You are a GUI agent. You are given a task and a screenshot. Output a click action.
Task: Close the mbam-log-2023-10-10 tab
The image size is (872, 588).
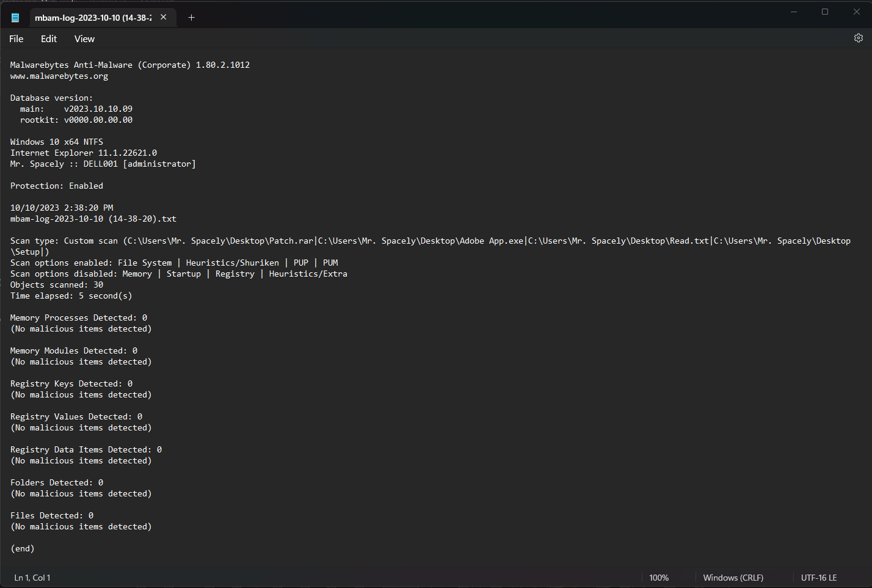164,17
